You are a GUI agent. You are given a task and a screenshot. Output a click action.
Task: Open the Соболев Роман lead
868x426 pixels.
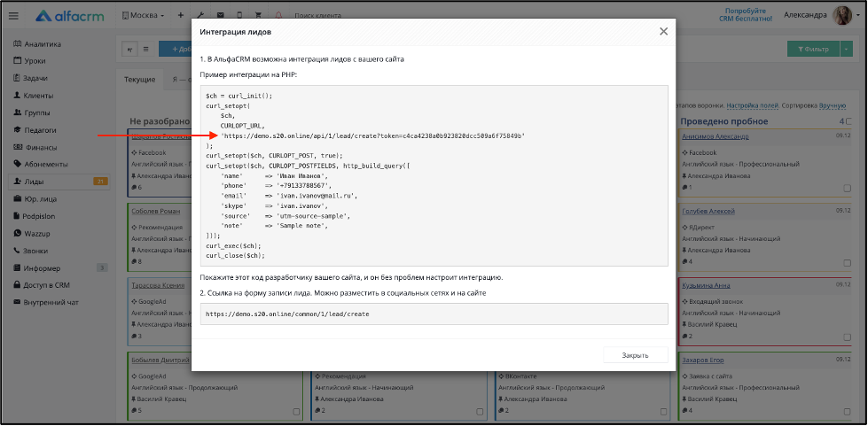click(x=155, y=212)
